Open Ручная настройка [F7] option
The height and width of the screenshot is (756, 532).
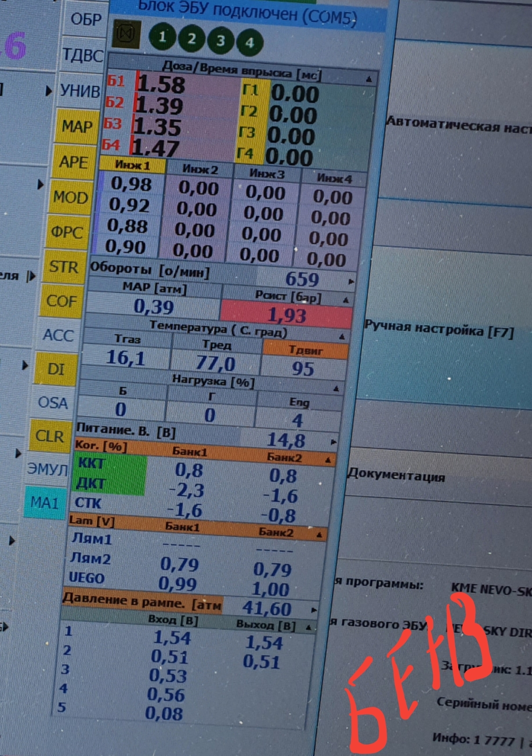(438, 329)
